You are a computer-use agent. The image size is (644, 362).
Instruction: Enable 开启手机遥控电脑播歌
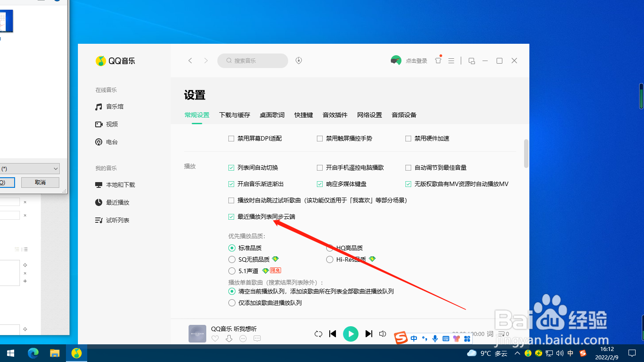319,168
